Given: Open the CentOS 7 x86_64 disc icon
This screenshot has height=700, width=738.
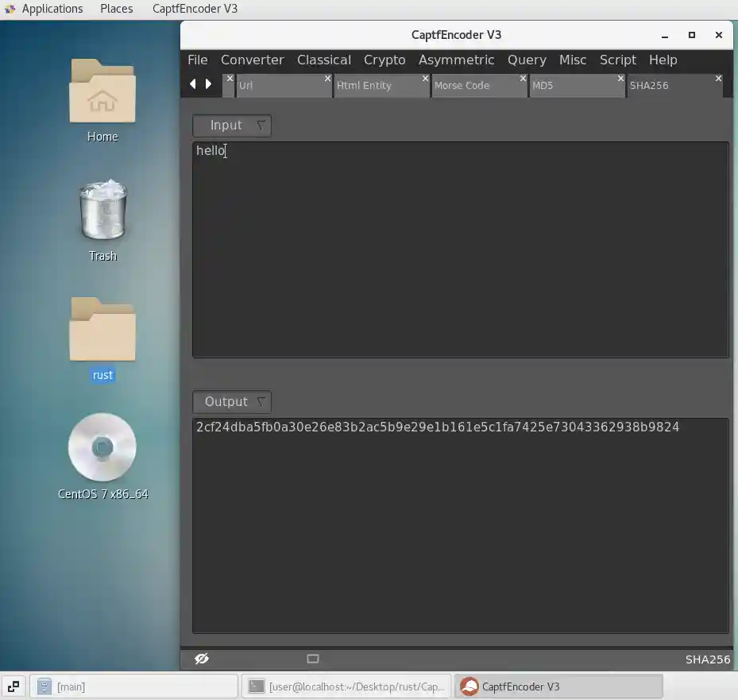Looking at the screenshot, I should tap(102, 447).
